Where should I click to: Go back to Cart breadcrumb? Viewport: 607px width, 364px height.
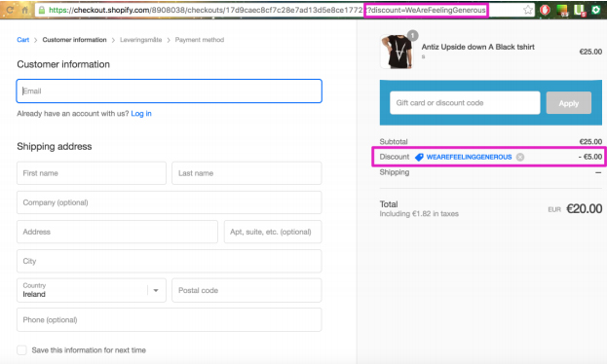pos(22,40)
